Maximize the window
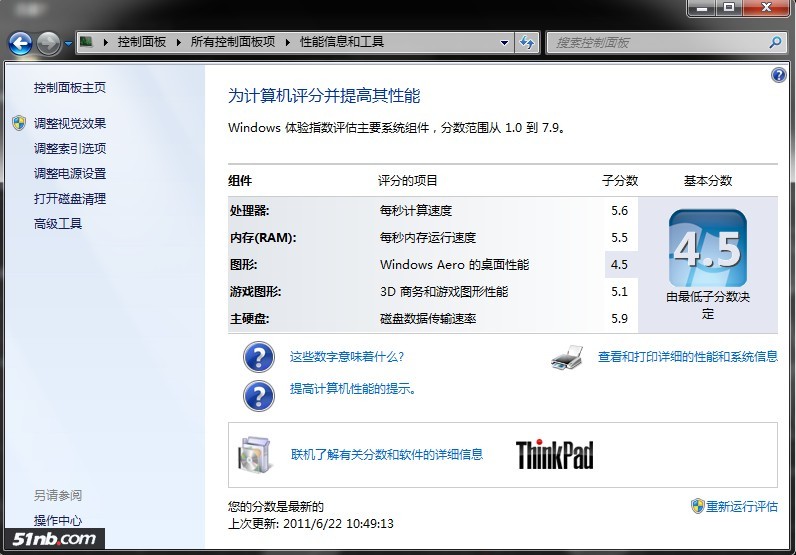This screenshot has height=555, width=796. click(x=729, y=8)
